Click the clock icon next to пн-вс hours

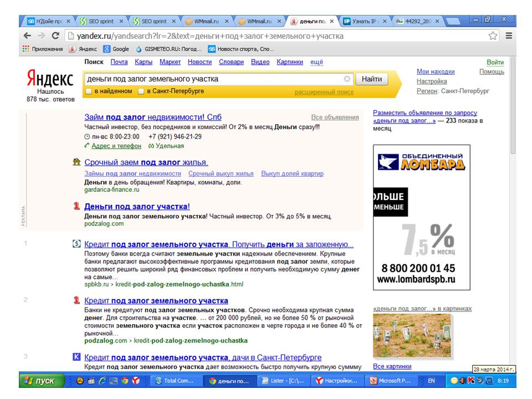click(87, 137)
